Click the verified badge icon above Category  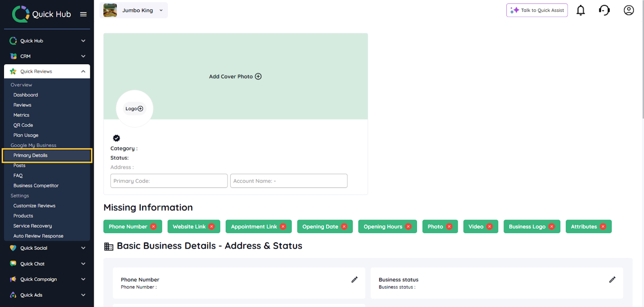(x=117, y=138)
